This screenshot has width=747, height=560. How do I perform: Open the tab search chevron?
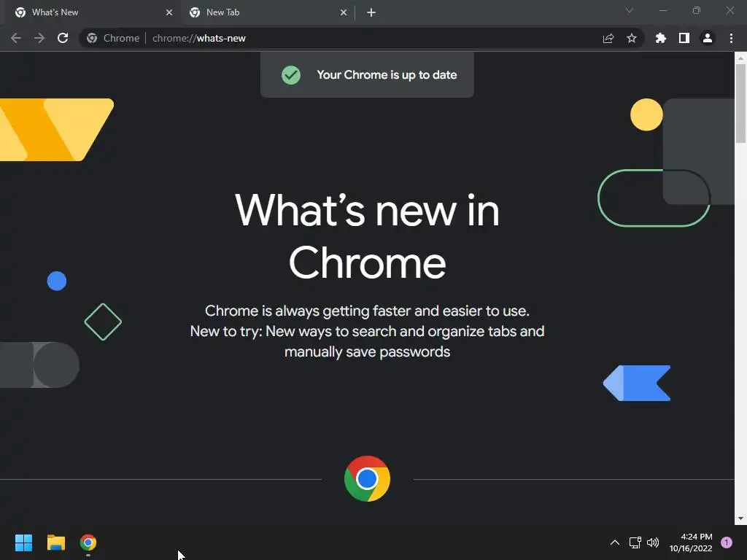[x=630, y=10]
